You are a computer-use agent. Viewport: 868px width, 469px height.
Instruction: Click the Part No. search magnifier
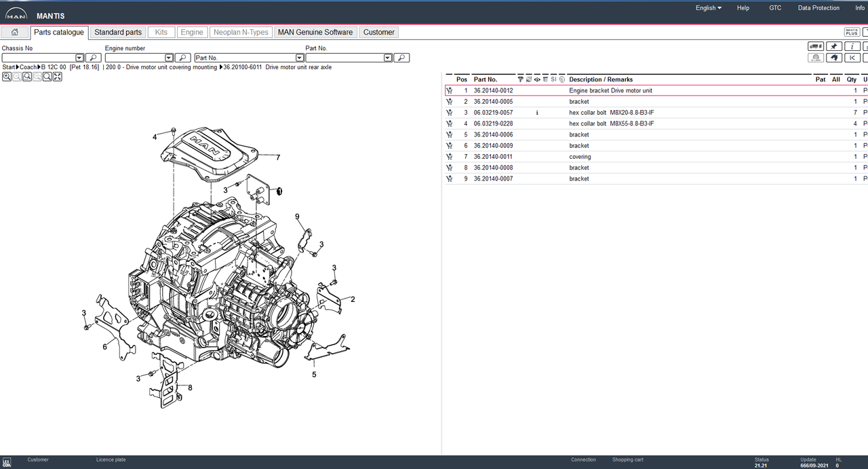tap(401, 58)
